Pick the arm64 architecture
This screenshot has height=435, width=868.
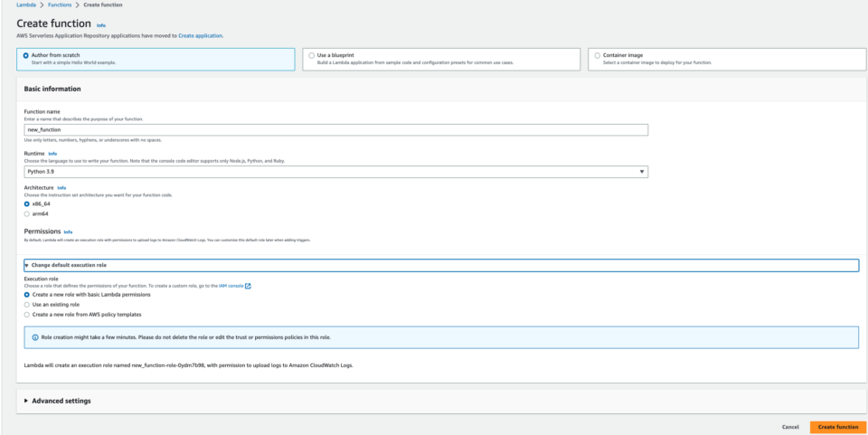click(27, 213)
